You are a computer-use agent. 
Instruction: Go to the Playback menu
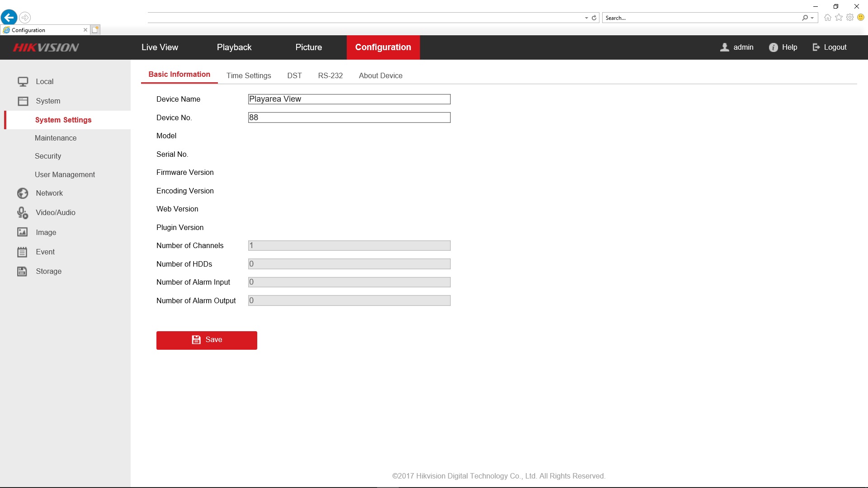[x=234, y=47]
